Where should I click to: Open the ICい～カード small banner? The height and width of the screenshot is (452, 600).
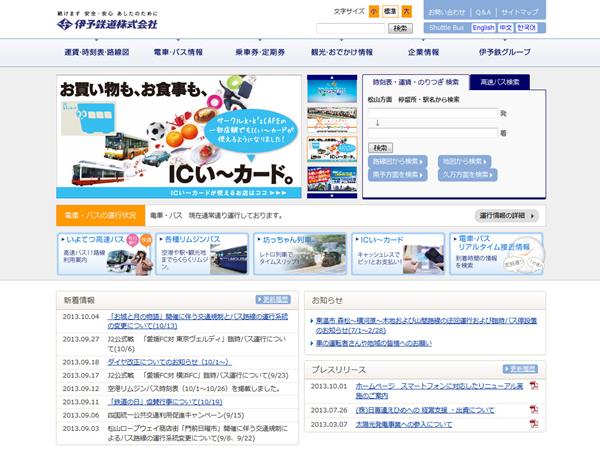(398, 254)
